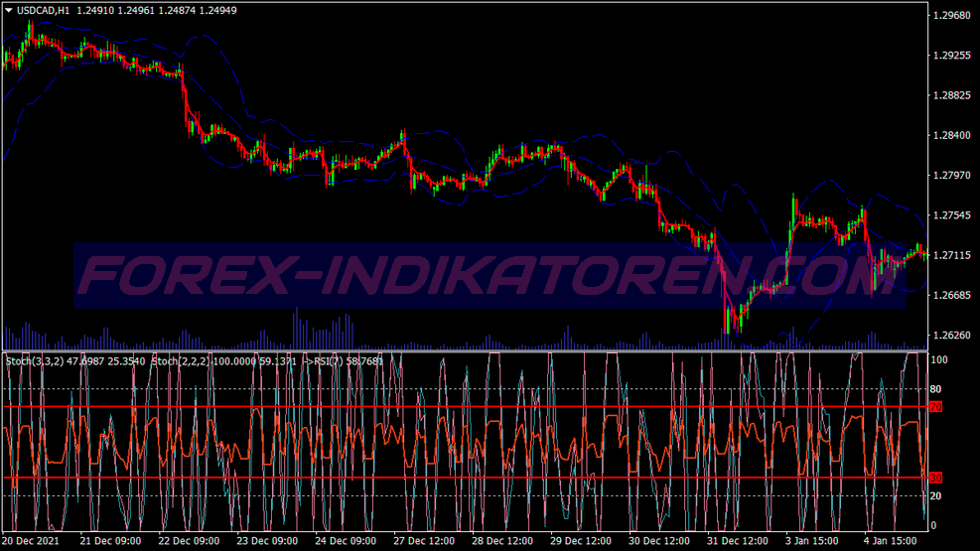Click the USDCAD,H1 chart title text
980x551 pixels.
pyautogui.click(x=43, y=10)
